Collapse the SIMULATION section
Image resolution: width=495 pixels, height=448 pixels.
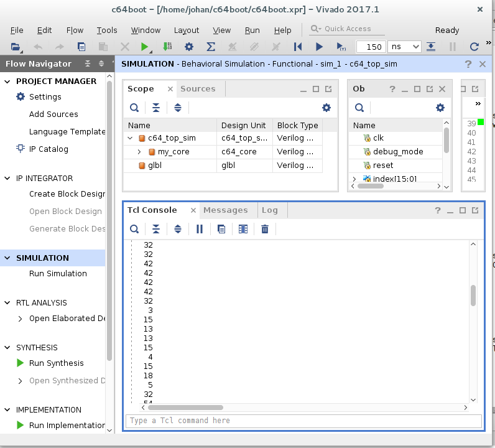7,258
